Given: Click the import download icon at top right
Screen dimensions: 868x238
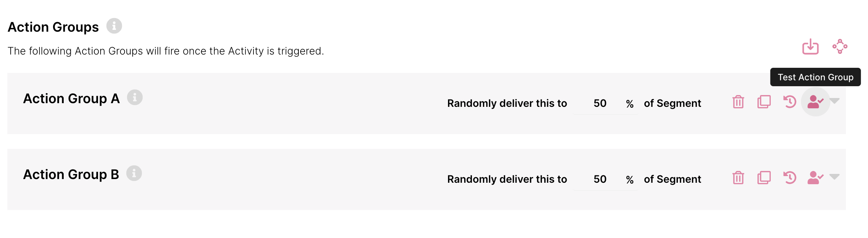Looking at the screenshot, I should [810, 46].
